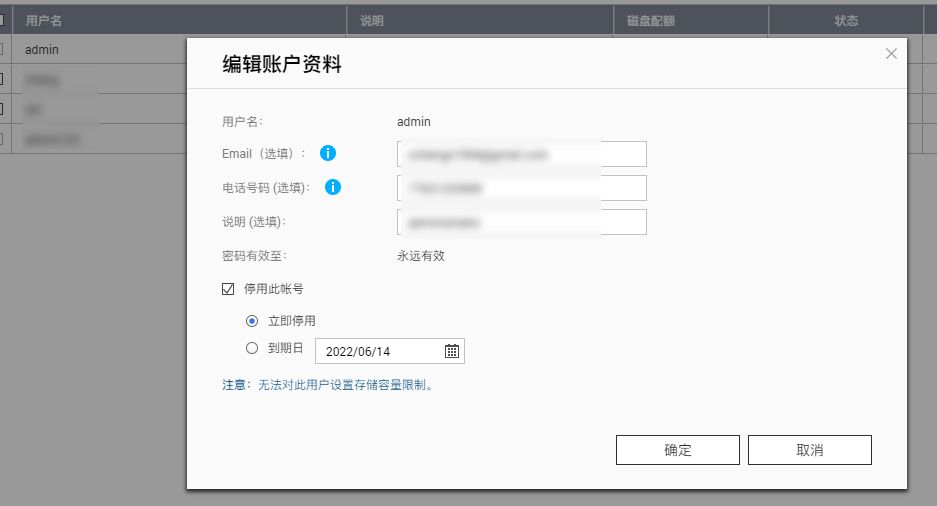
Task: Sort by 用户名 column header
Action: 44,20
